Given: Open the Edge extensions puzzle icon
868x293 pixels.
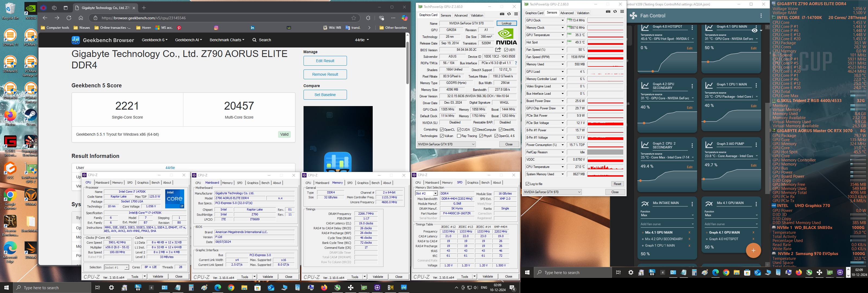Looking at the screenshot, I should point(368,18).
